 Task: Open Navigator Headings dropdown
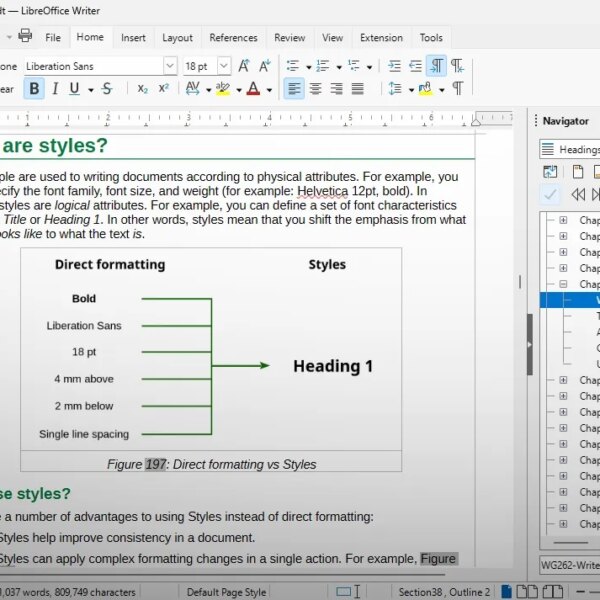click(570, 149)
